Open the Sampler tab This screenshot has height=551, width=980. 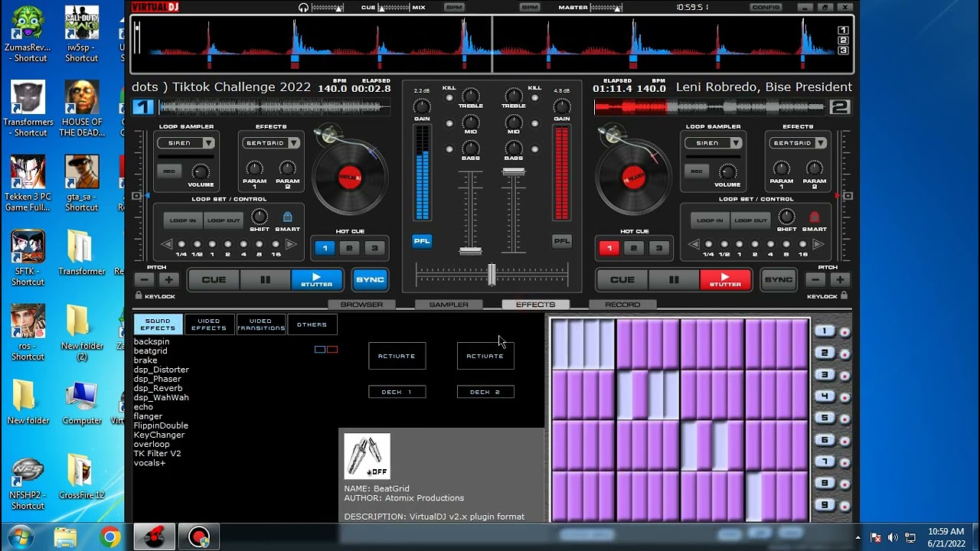(x=449, y=305)
